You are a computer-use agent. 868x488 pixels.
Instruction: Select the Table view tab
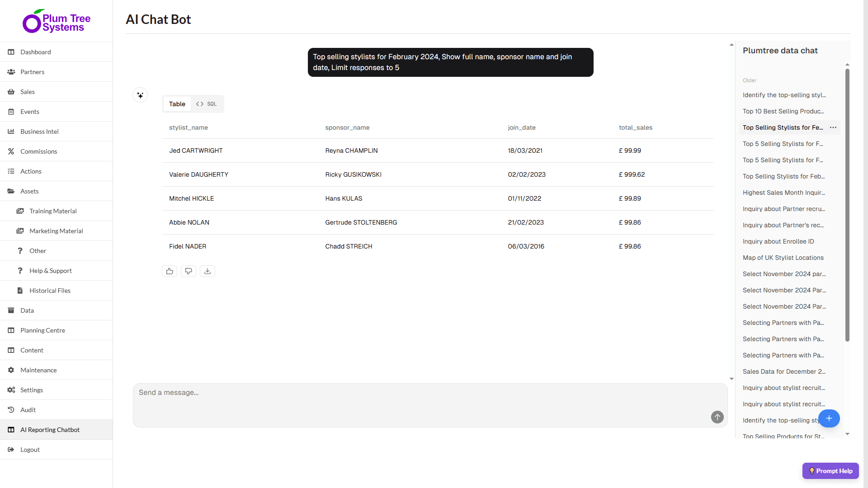177,104
